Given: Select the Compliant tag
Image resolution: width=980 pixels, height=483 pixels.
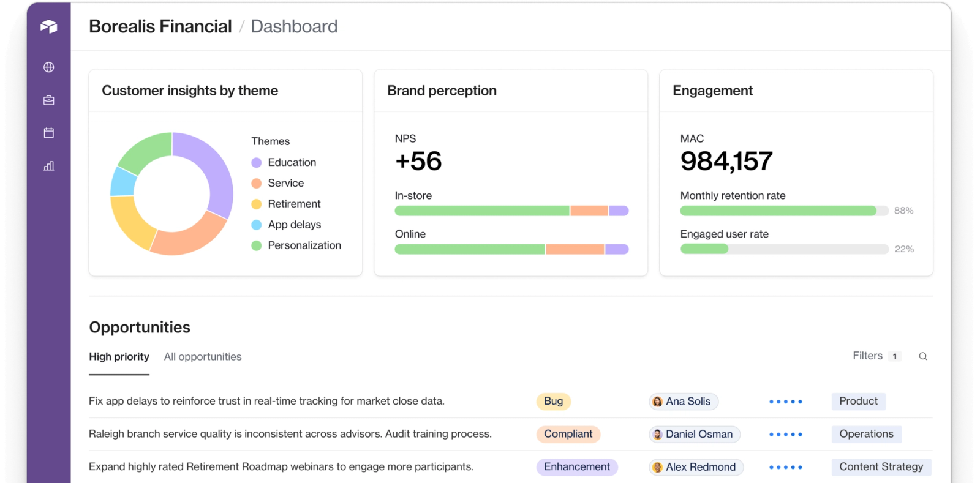Looking at the screenshot, I should (x=568, y=434).
